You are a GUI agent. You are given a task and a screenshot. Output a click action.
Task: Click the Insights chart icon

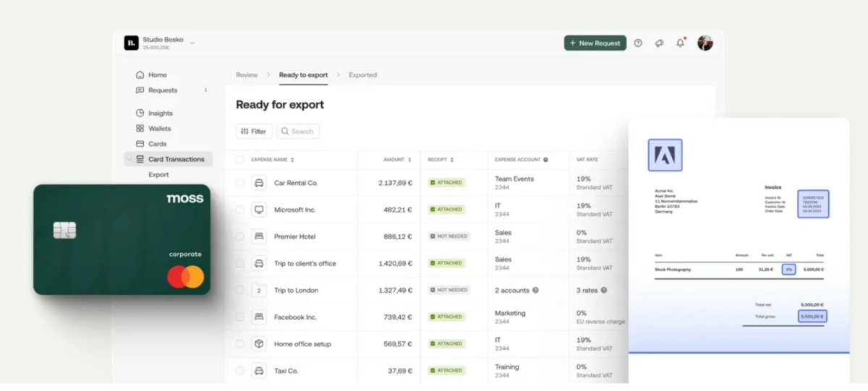[140, 113]
